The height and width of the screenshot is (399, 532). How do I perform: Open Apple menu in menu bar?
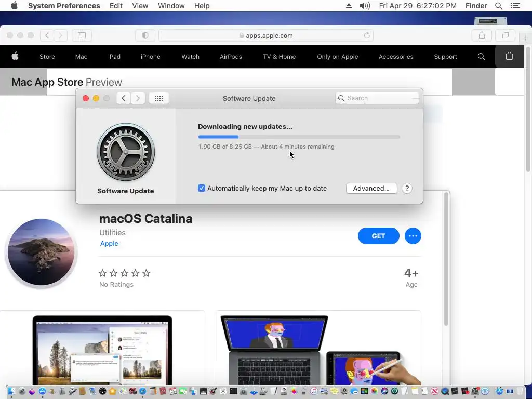[14, 6]
